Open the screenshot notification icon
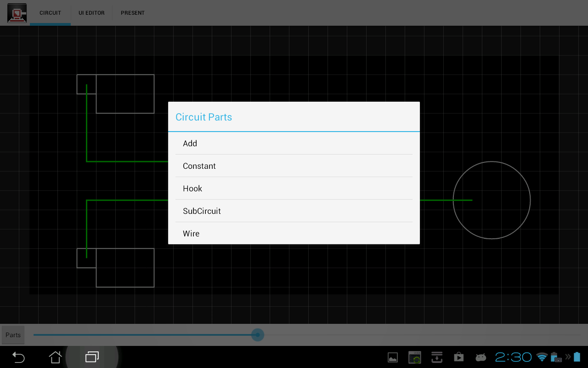The image size is (588, 368). [415, 357]
